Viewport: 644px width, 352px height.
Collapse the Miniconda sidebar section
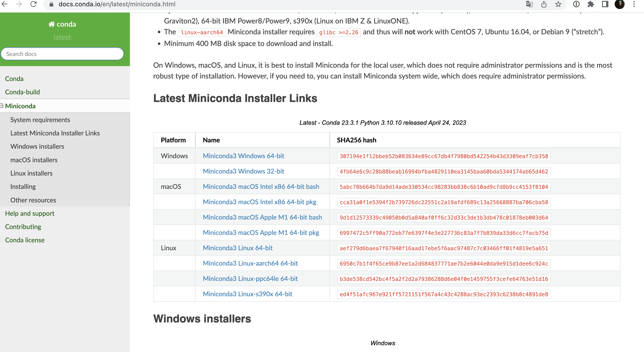point(2,106)
